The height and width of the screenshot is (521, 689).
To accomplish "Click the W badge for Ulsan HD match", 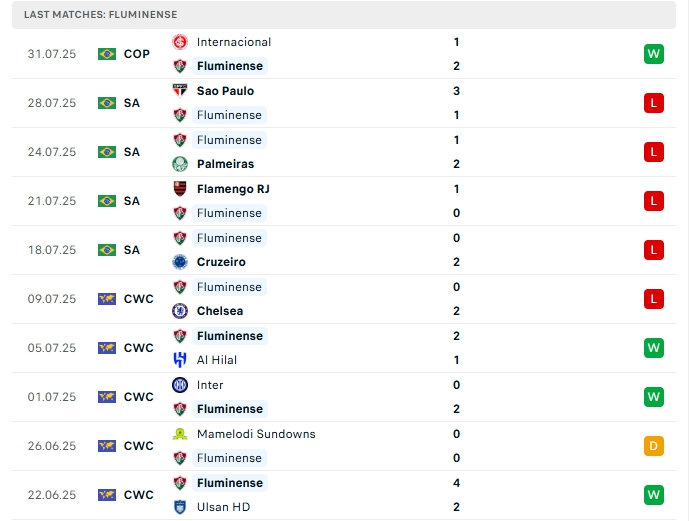I will click(654, 495).
